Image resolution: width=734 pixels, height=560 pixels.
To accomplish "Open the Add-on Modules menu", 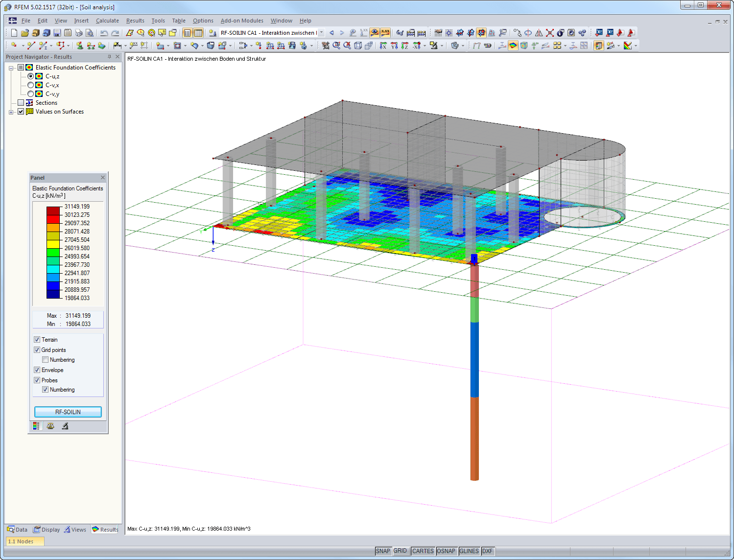I will [242, 21].
